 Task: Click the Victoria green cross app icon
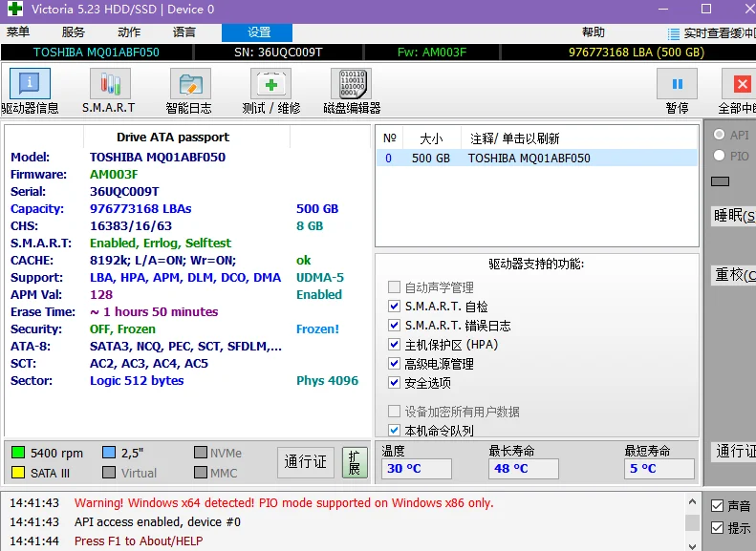[15, 9]
